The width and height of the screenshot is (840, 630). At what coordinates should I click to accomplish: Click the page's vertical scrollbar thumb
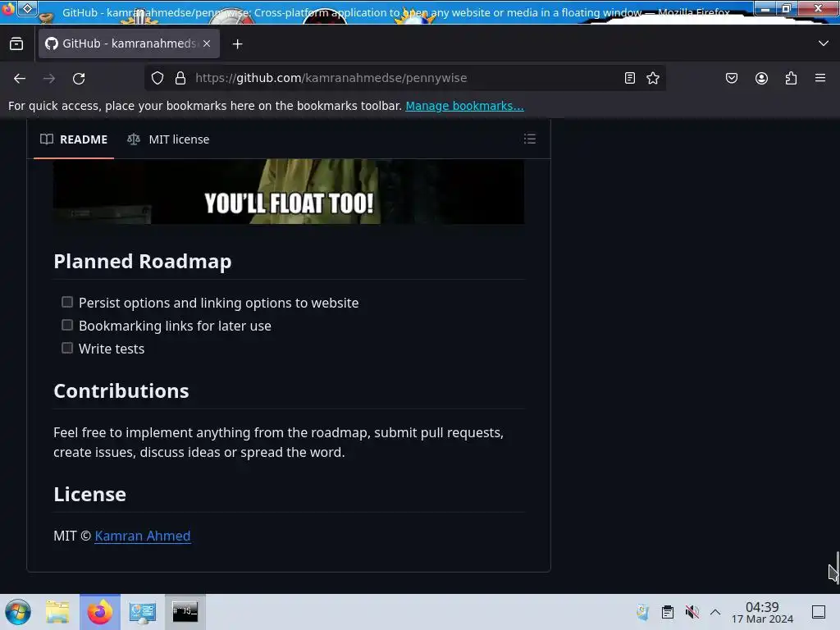(x=838, y=568)
